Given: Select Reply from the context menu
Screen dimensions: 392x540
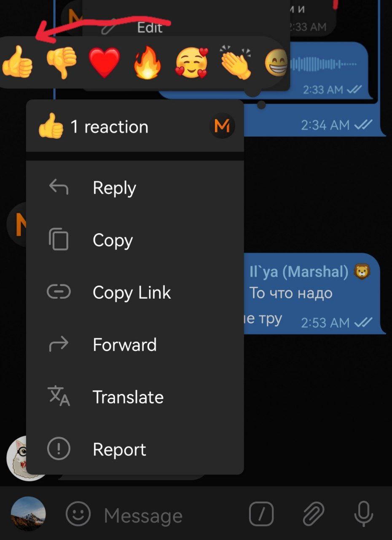Looking at the screenshot, I should tap(135, 187).
